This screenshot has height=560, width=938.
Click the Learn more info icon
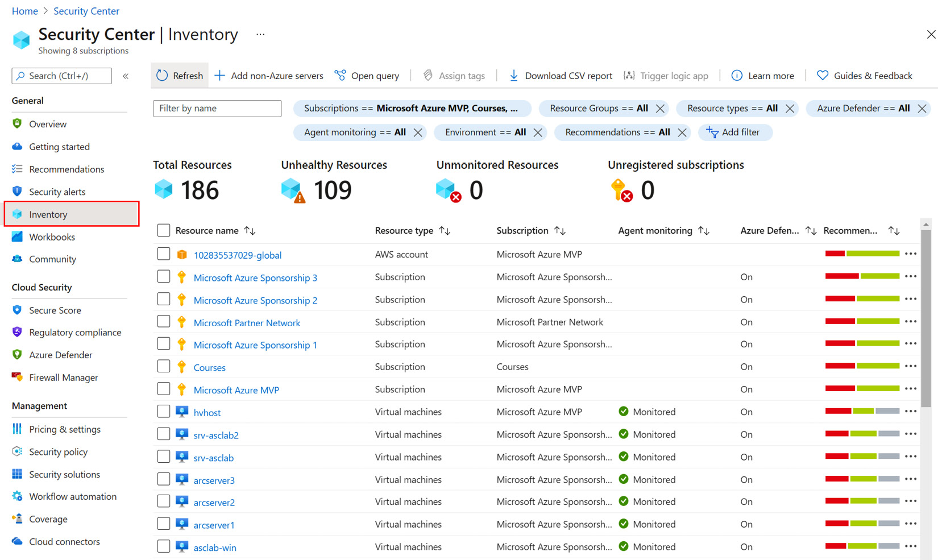[x=737, y=76]
